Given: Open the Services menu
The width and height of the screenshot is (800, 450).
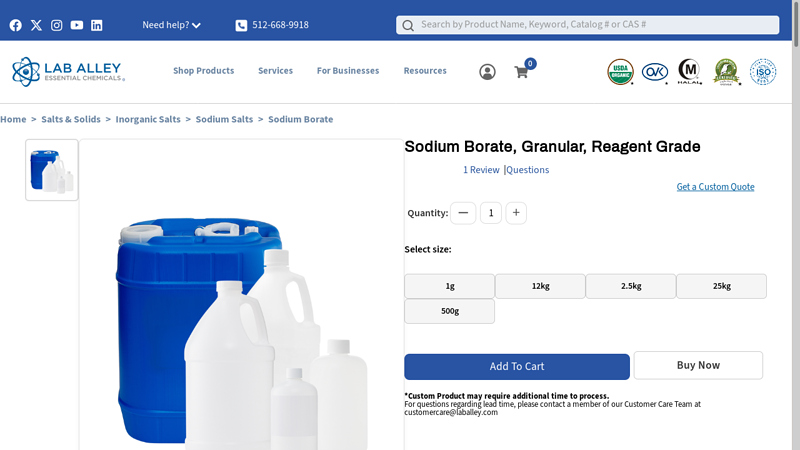Looking at the screenshot, I should [x=276, y=71].
